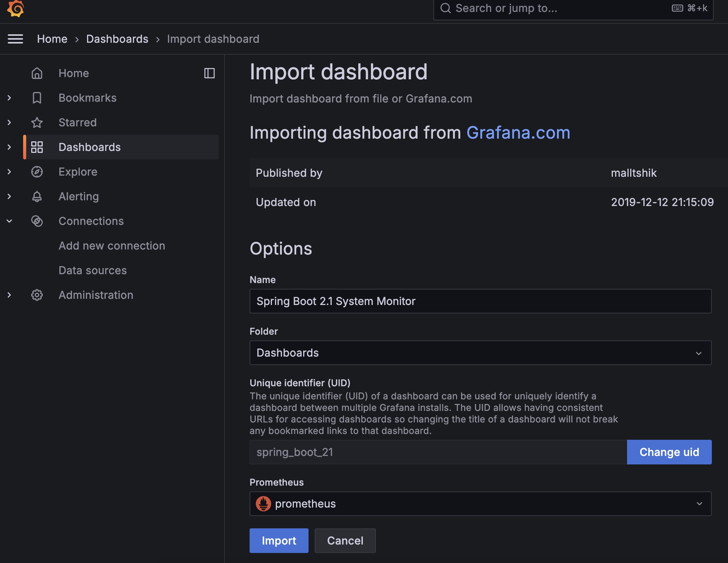Click the publisher name malltshik
The height and width of the screenshot is (563, 728).
tap(634, 173)
